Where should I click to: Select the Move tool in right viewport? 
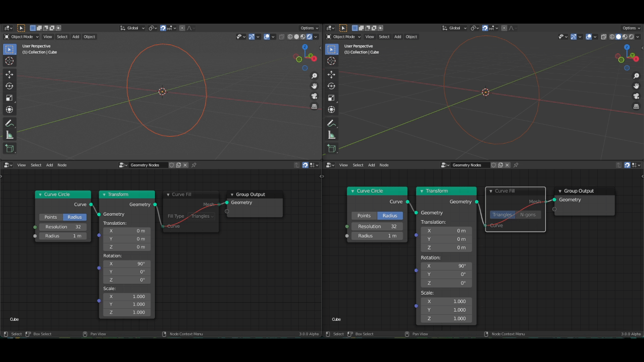tap(331, 74)
